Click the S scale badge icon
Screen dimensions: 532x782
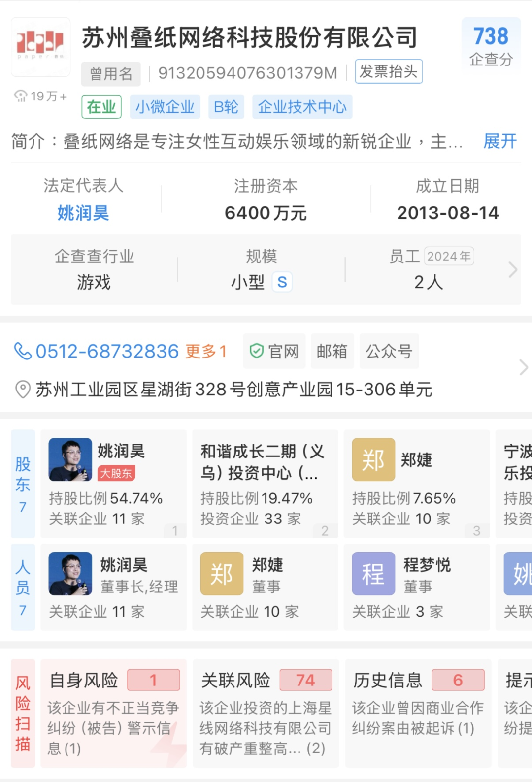[x=282, y=282]
